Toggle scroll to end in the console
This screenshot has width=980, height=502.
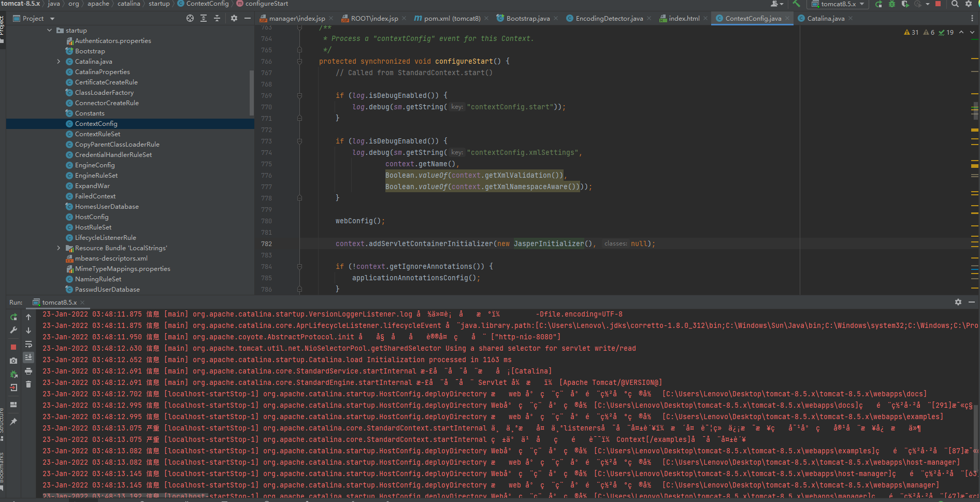(28, 357)
